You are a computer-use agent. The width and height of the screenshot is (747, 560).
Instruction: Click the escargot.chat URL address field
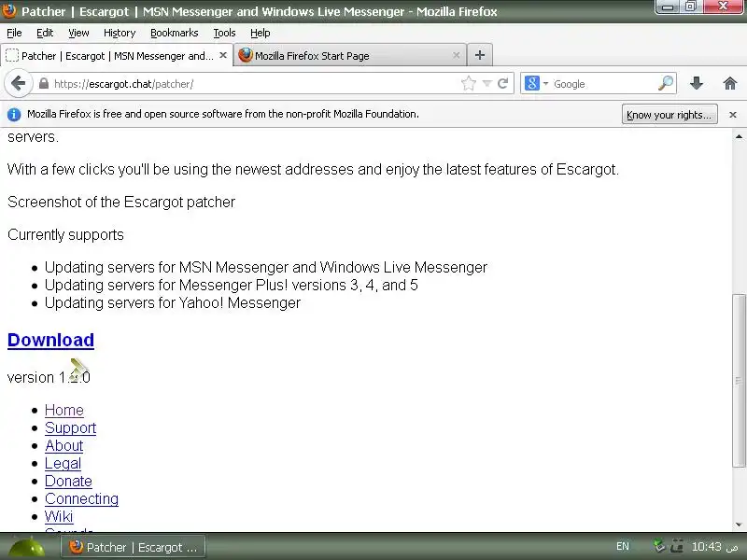pos(247,84)
